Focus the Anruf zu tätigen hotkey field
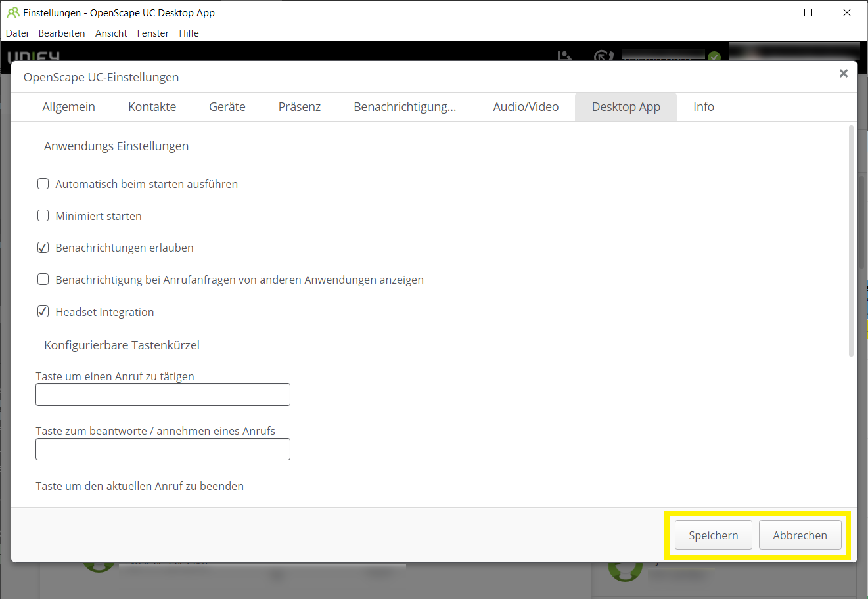The image size is (868, 599). pyautogui.click(x=163, y=395)
